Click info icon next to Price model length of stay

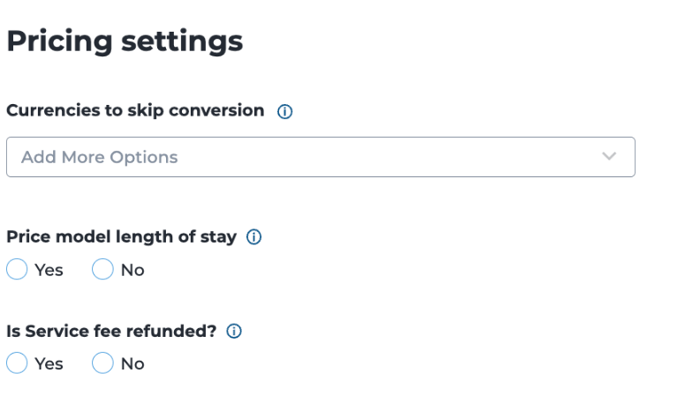pos(254,237)
